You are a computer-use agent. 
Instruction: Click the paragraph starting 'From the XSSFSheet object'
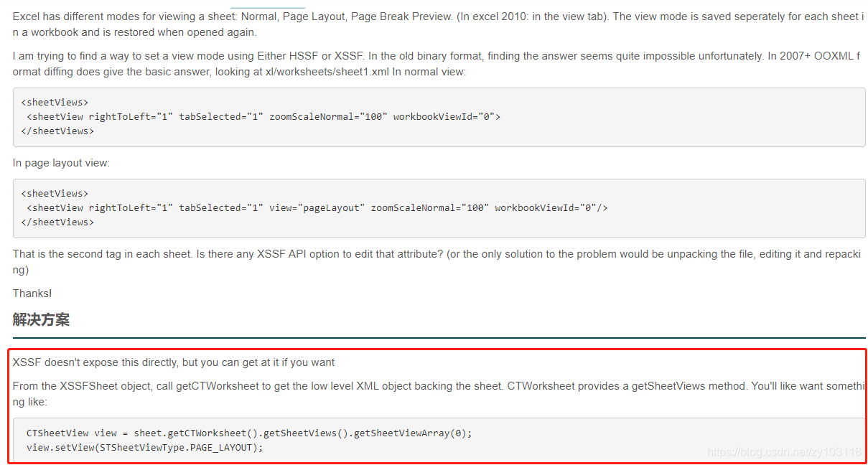pos(438,393)
